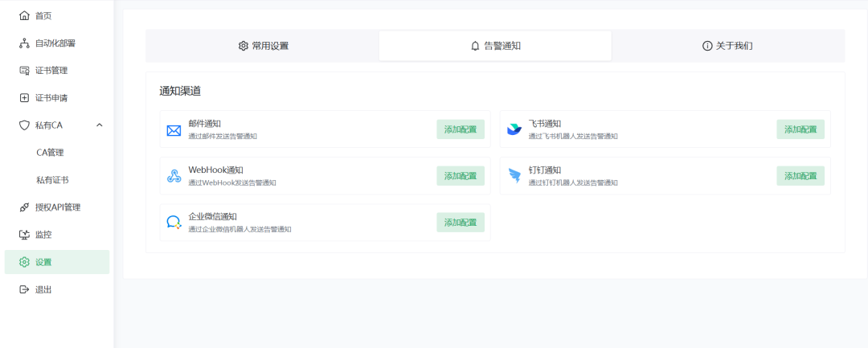Click text 通过WebHook发送告警通知
The image size is (868, 348).
[232, 182]
